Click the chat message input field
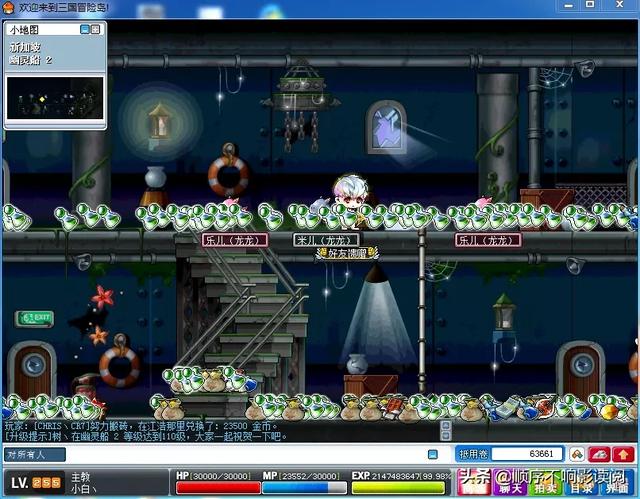 [245, 455]
